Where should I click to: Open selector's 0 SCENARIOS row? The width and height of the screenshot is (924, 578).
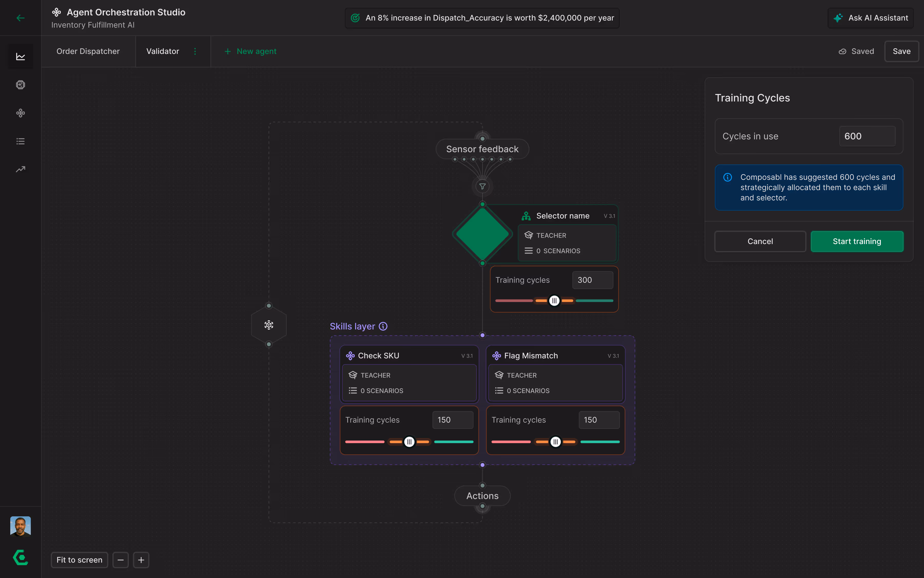pyautogui.click(x=567, y=251)
